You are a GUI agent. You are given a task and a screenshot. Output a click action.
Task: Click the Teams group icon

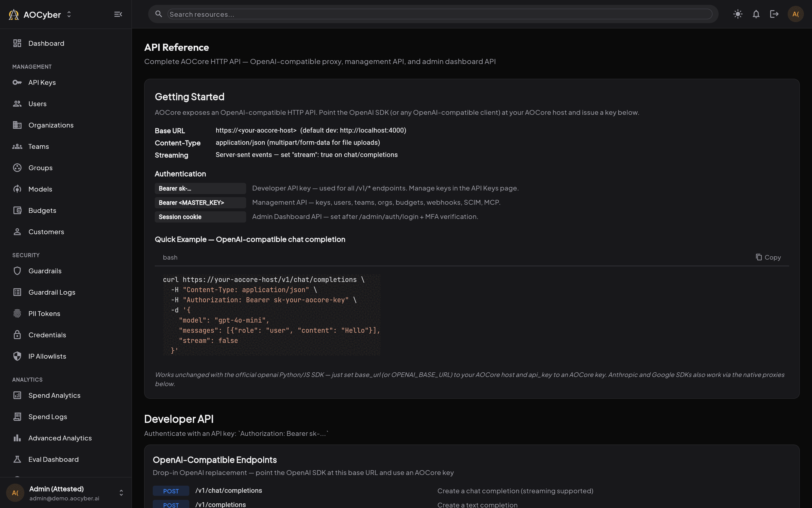point(17,147)
